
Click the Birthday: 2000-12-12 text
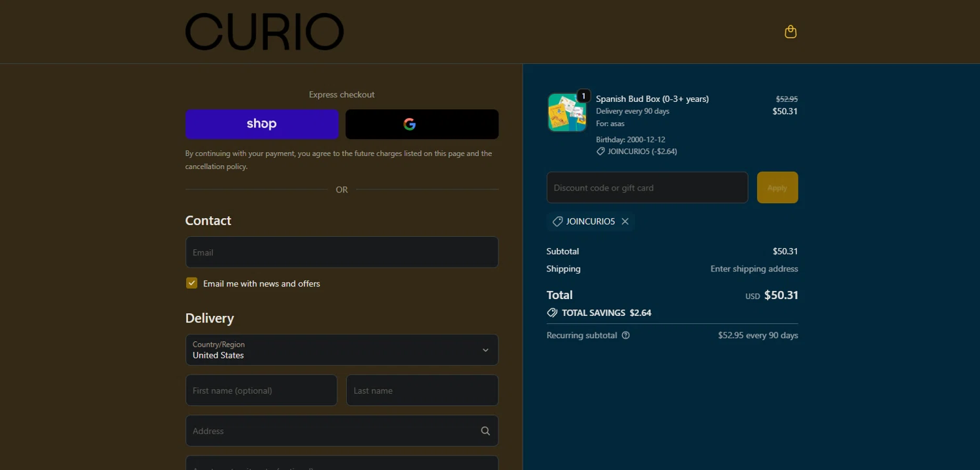tap(630, 140)
